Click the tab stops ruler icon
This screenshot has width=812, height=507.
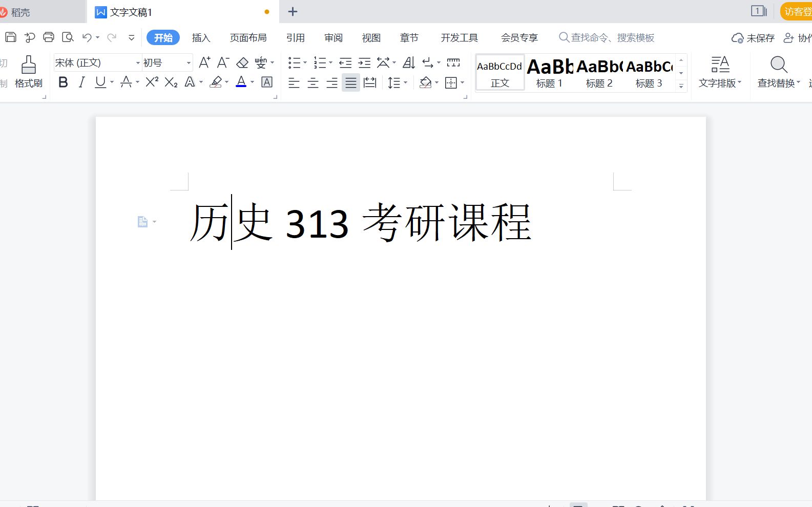point(453,62)
